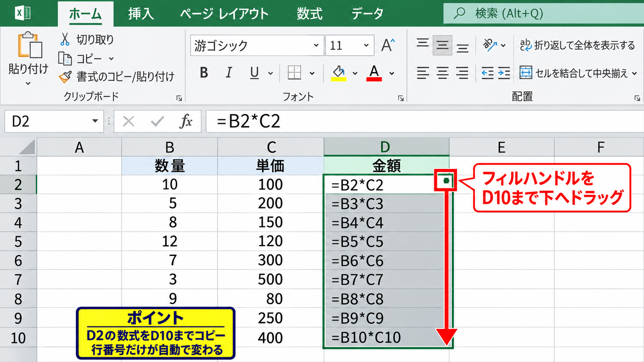Click セルを結合して中央揃え

(x=582, y=73)
